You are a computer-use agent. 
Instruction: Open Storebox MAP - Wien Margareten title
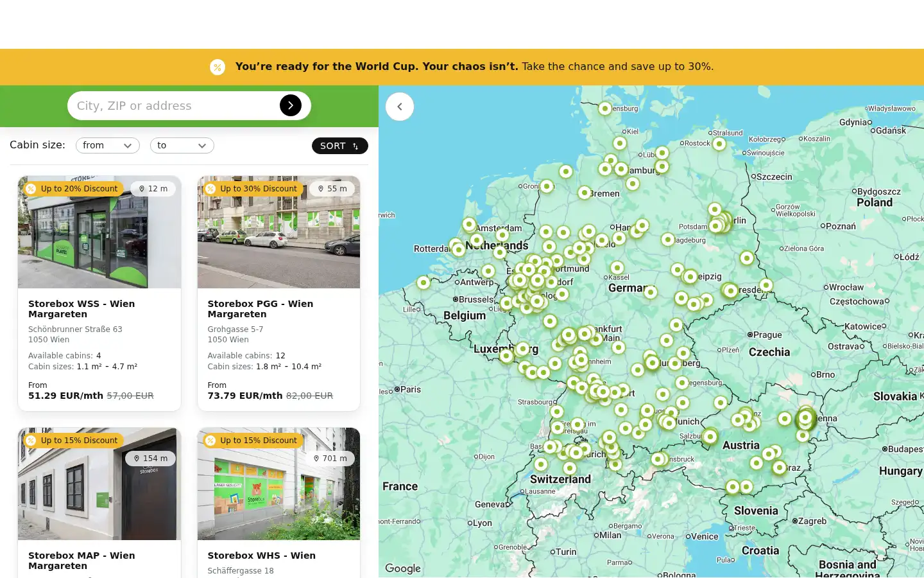pos(81,561)
